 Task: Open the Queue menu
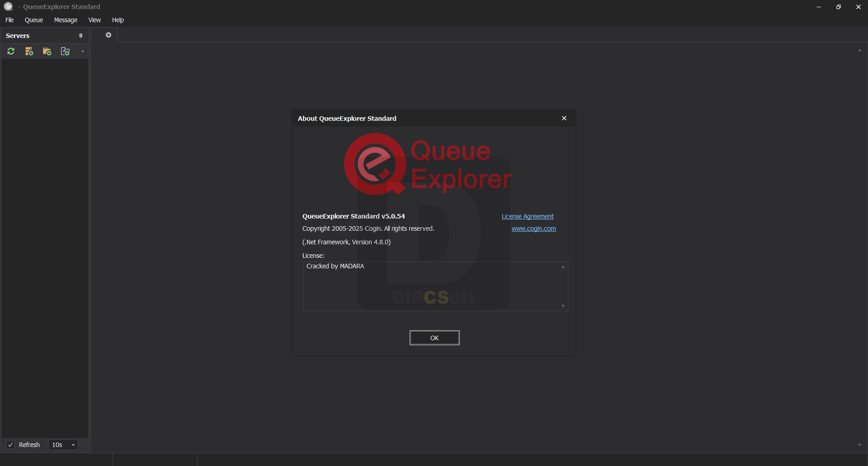point(34,20)
